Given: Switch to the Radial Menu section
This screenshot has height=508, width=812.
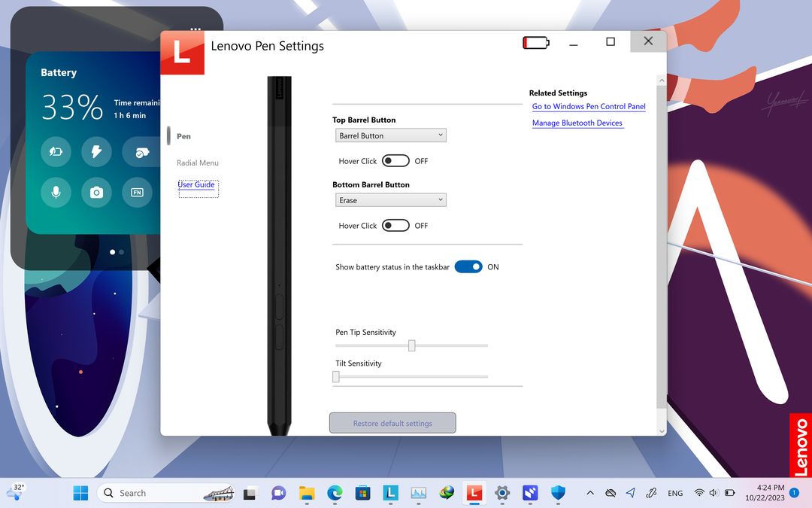Looking at the screenshot, I should click(198, 163).
